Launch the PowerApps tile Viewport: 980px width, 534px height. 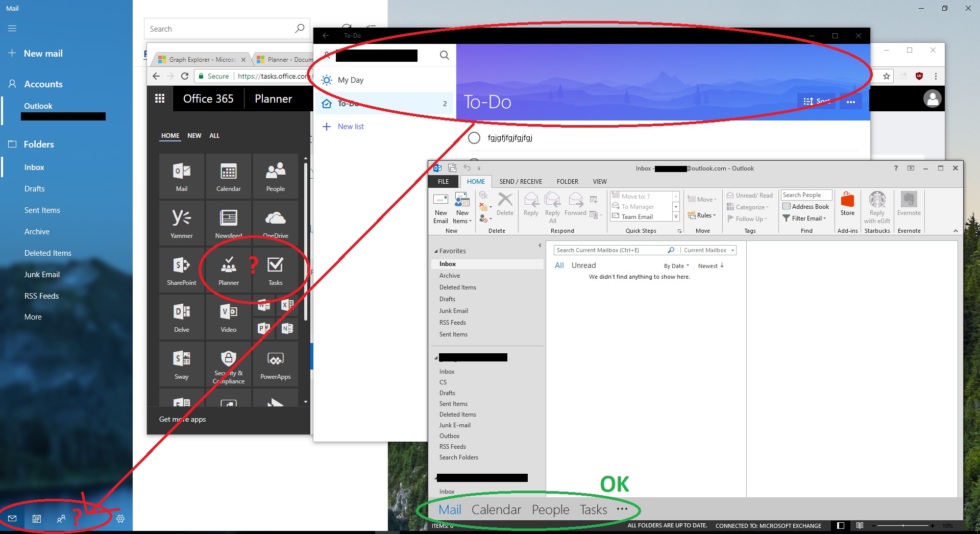pyautogui.click(x=276, y=364)
